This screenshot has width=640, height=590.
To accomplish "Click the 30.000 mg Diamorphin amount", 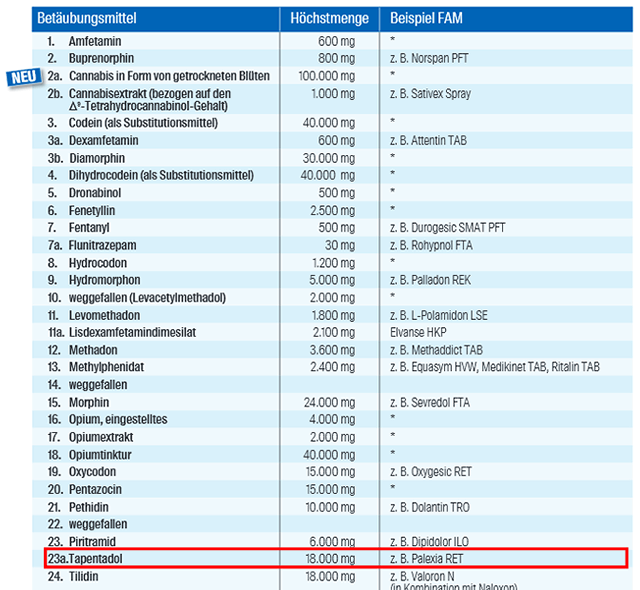I will pyautogui.click(x=329, y=158).
